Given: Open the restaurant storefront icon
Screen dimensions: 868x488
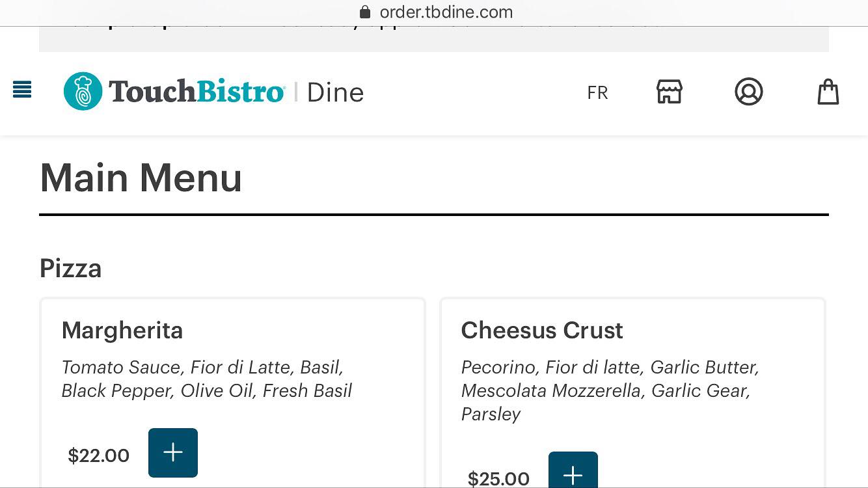Looking at the screenshot, I should 669,92.
